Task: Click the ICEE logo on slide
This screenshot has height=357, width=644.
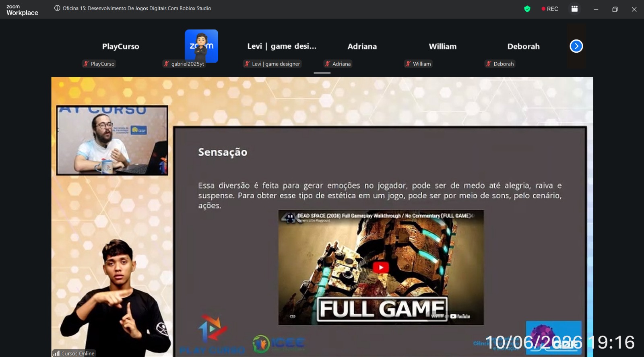Action: point(279,344)
